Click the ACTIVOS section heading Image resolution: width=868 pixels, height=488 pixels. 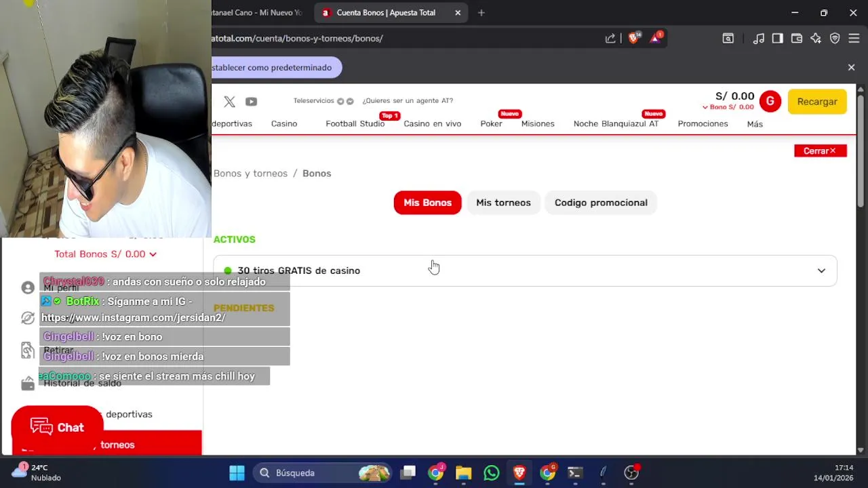(235, 239)
